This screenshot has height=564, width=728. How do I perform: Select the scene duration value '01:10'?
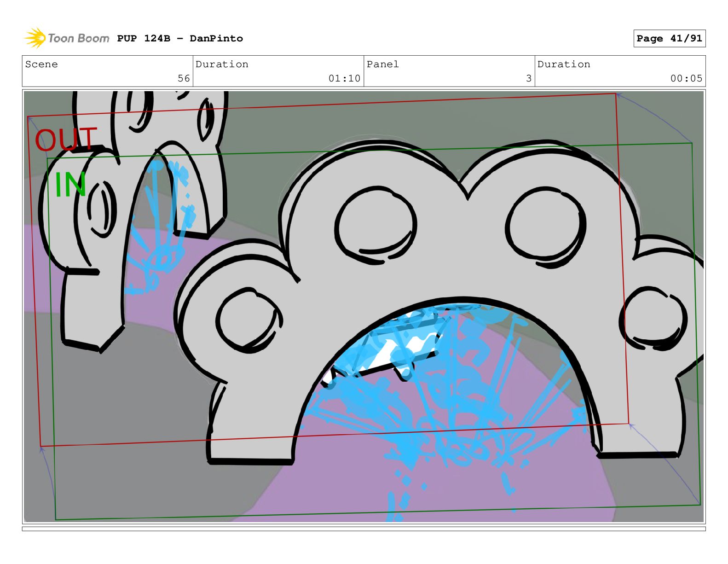click(344, 79)
